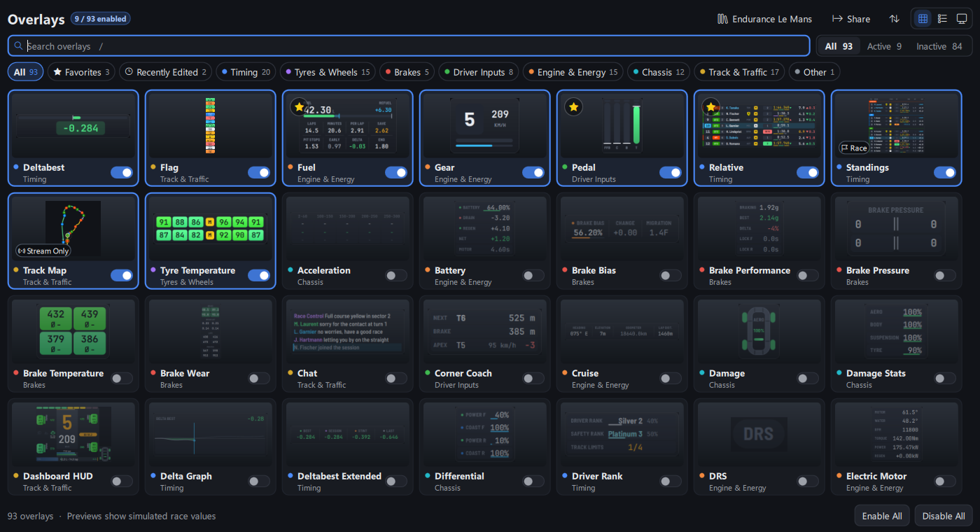Click the sort arrows icon
This screenshot has width=980, height=532.
pos(895,19)
